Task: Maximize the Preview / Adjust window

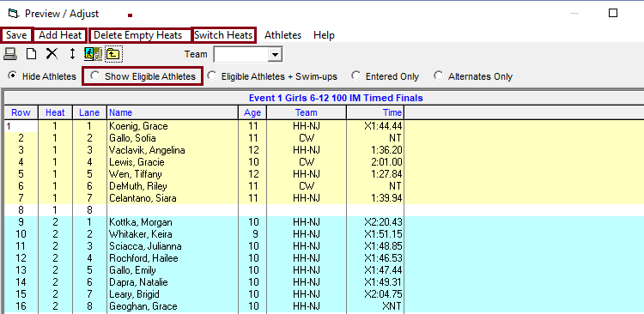Action: (613, 13)
